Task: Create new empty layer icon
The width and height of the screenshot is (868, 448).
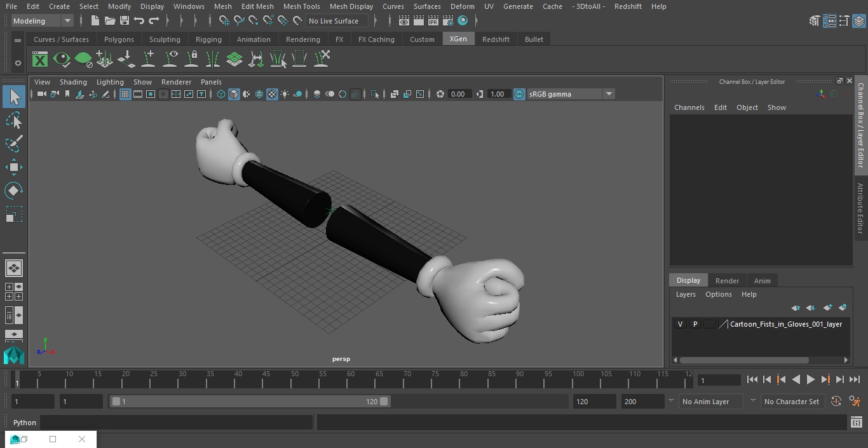Action: 827,308
